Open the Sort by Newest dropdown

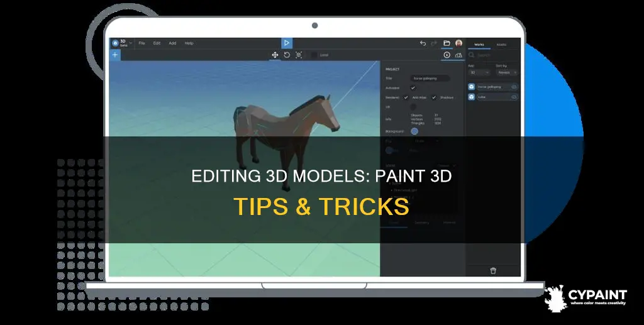[x=507, y=72]
